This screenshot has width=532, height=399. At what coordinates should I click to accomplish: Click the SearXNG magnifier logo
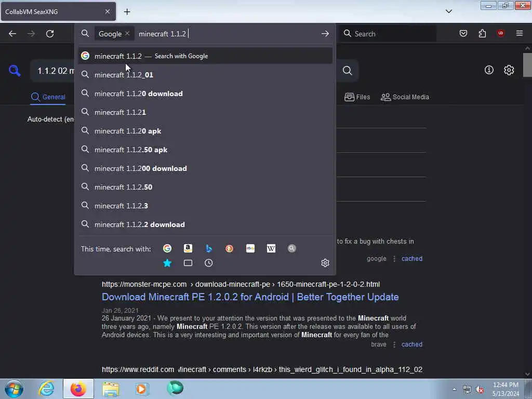pos(15,71)
